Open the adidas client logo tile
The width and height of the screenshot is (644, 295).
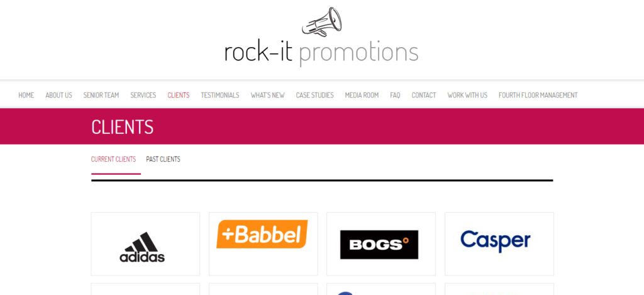145,243
